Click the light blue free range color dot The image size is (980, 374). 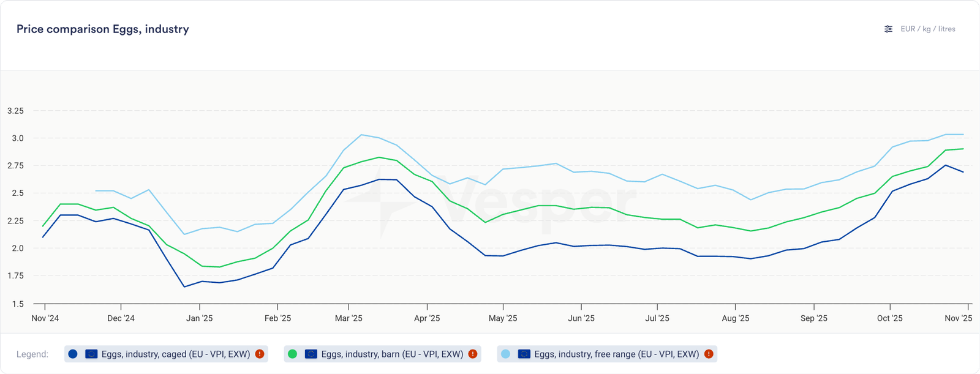tap(505, 354)
